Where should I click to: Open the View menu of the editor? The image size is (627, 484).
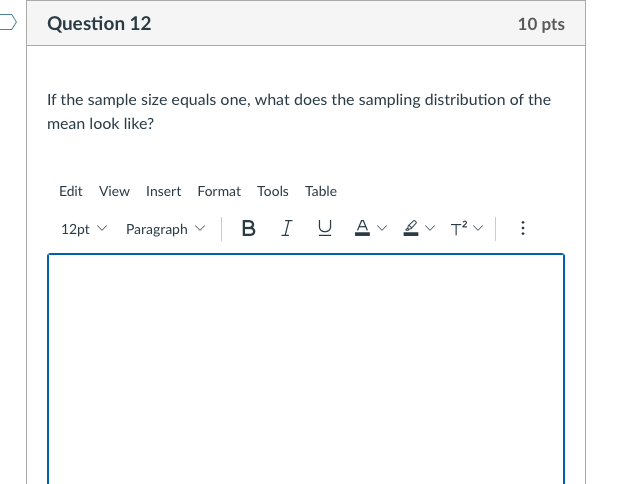(x=114, y=191)
